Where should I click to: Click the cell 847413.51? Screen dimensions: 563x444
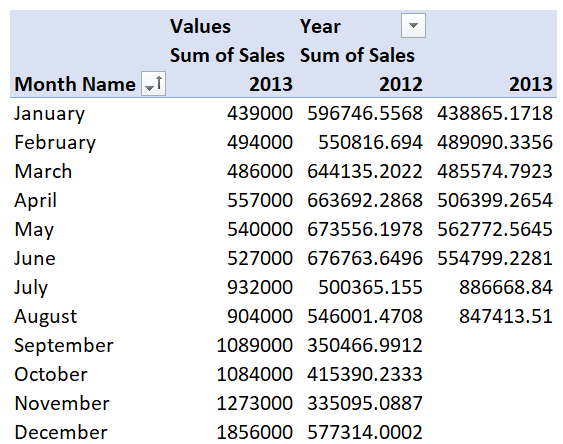click(506, 317)
